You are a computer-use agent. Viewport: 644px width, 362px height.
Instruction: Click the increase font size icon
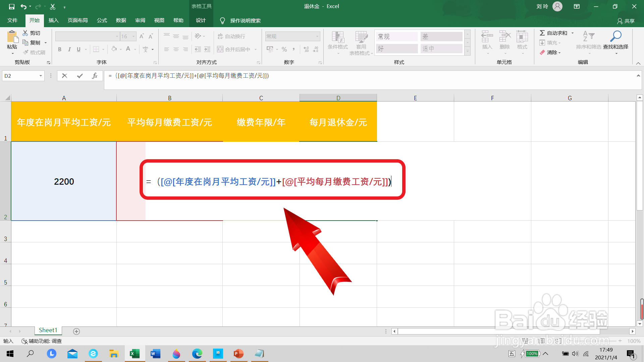pyautogui.click(x=142, y=36)
